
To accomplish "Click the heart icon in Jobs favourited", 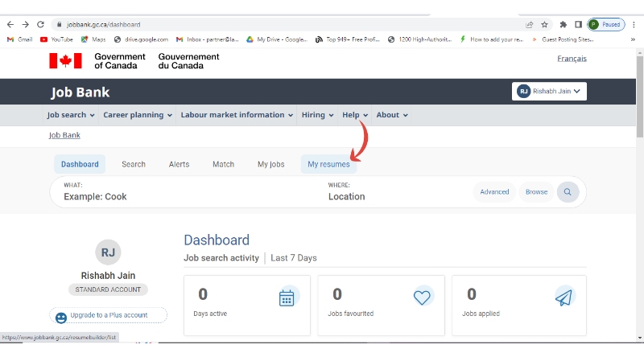I will pos(423,297).
